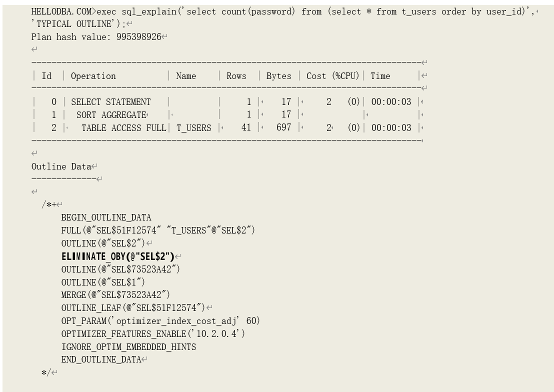This screenshot has width=554, height=392.
Task: Click the Cost (%CPU) column header
Action: coord(332,76)
